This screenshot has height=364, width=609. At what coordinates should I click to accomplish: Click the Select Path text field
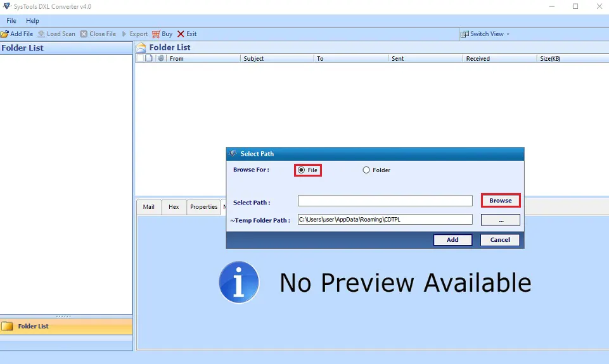click(385, 201)
